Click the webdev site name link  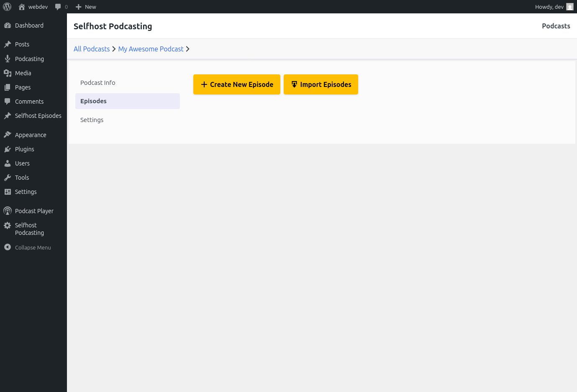[x=38, y=7]
